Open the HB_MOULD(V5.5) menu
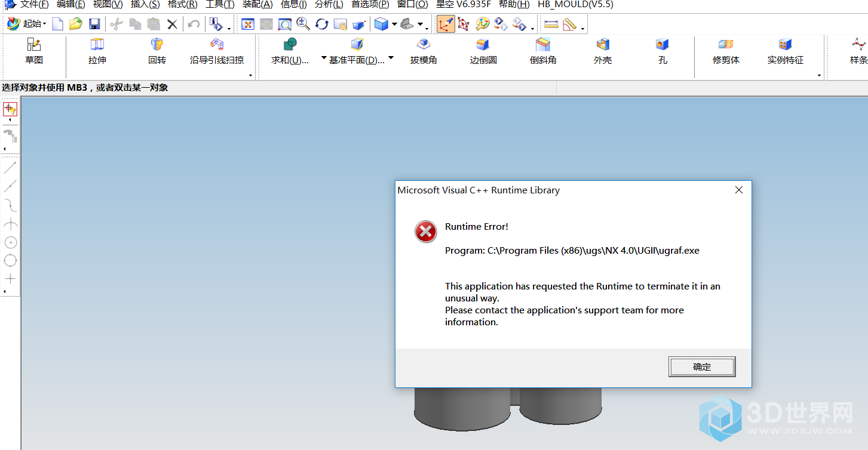Screen dimensions: 868x450 [x=575, y=5]
